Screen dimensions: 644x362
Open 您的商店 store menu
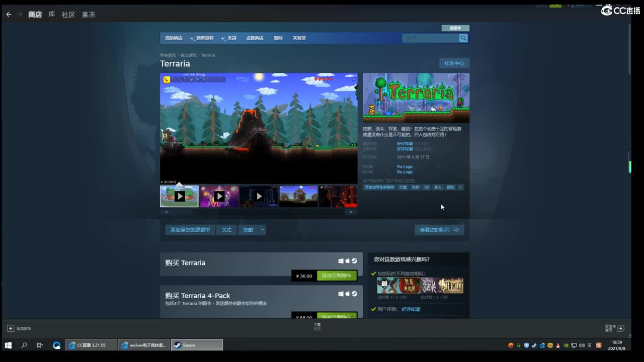pyautogui.click(x=174, y=38)
